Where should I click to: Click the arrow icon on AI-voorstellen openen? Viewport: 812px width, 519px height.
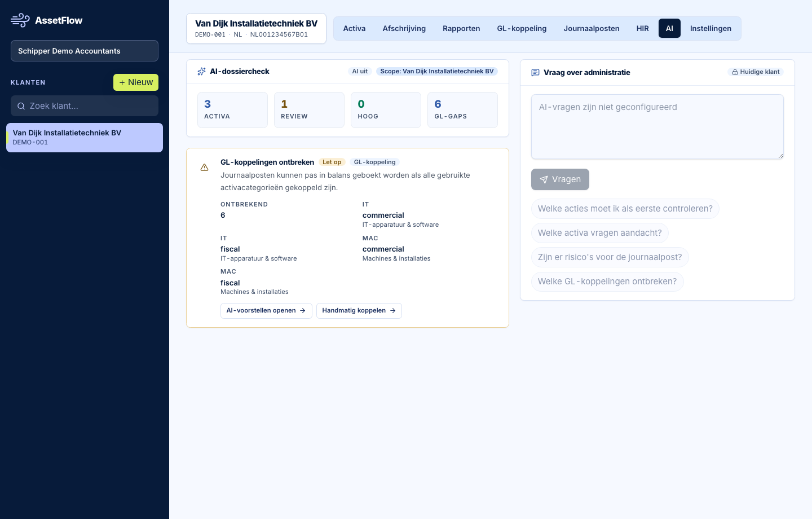point(303,311)
